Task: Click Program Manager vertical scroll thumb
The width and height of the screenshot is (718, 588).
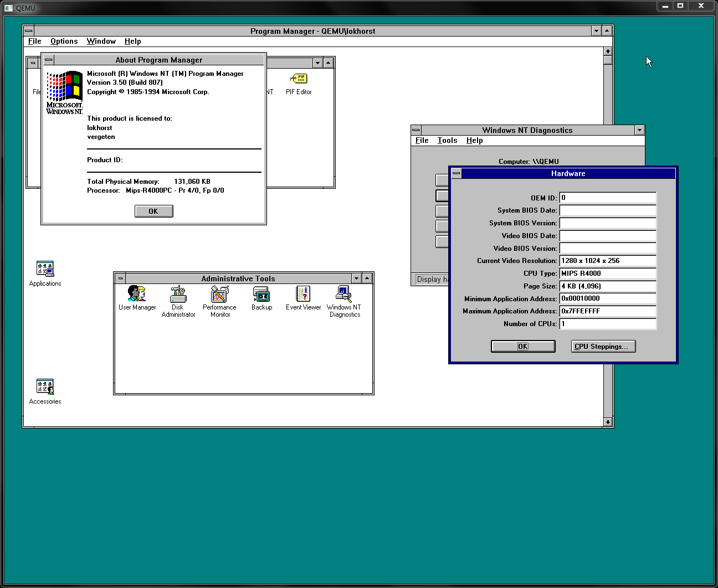Action: tap(608, 60)
